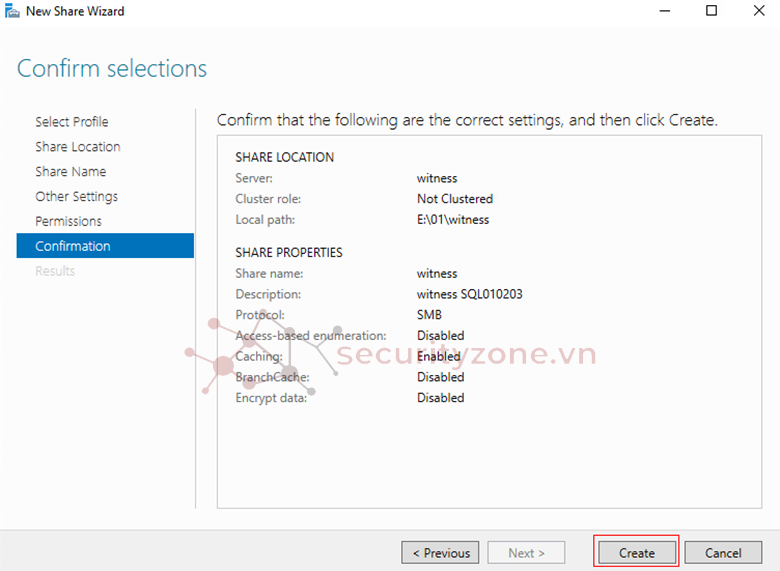Click the Cancel button

(723, 553)
